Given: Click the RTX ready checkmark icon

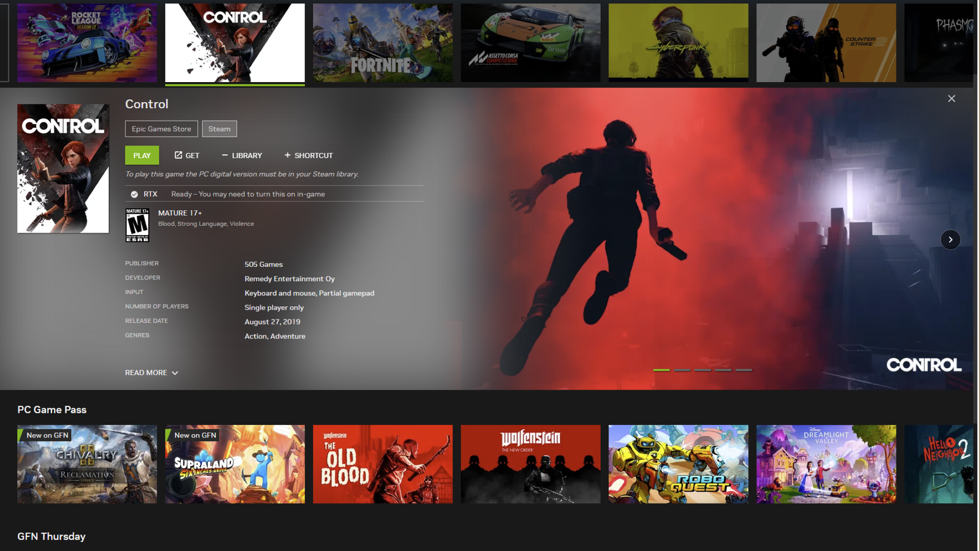Looking at the screenshot, I should coord(134,194).
